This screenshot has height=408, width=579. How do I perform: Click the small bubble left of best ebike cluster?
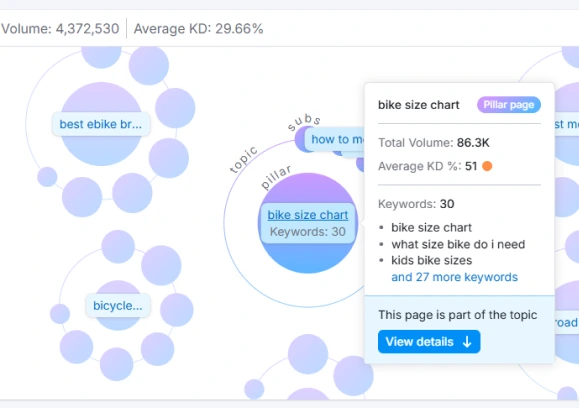[x=47, y=176]
